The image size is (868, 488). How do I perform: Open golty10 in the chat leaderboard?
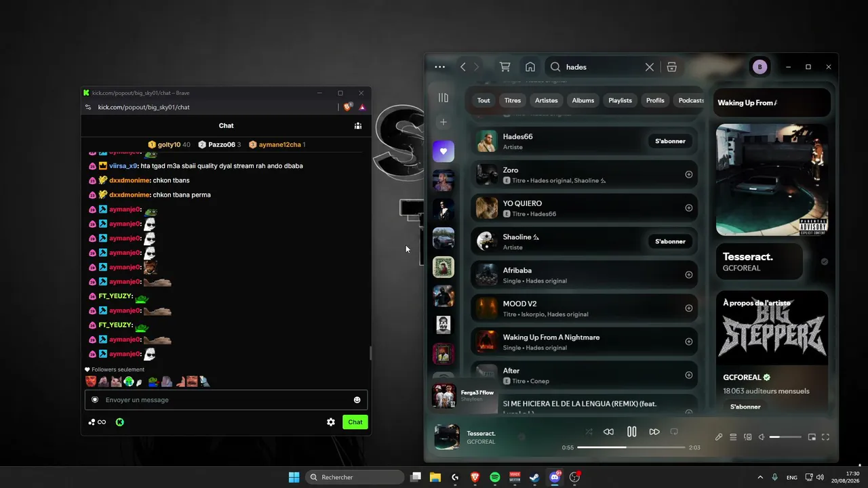(169, 144)
